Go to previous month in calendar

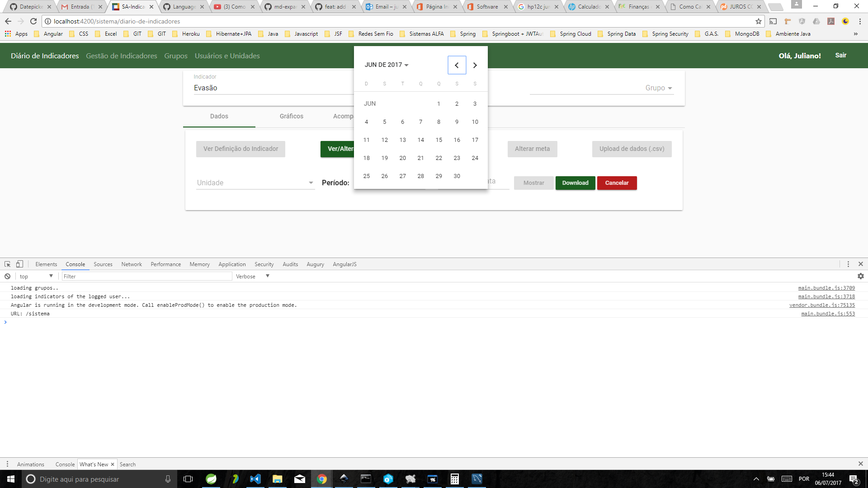pos(457,65)
